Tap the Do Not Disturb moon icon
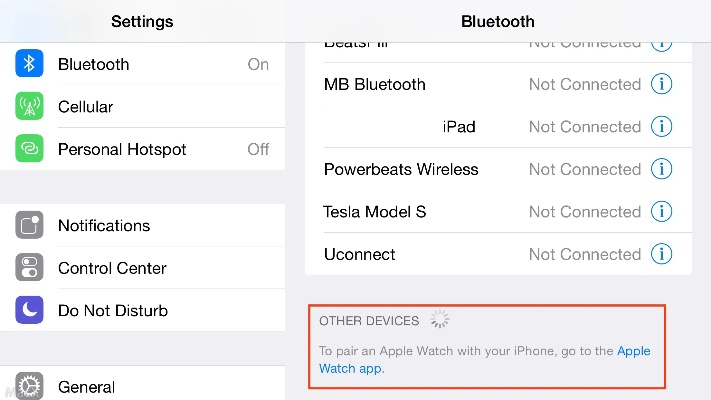The height and width of the screenshot is (400, 711). pyautogui.click(x=30, y=310)
